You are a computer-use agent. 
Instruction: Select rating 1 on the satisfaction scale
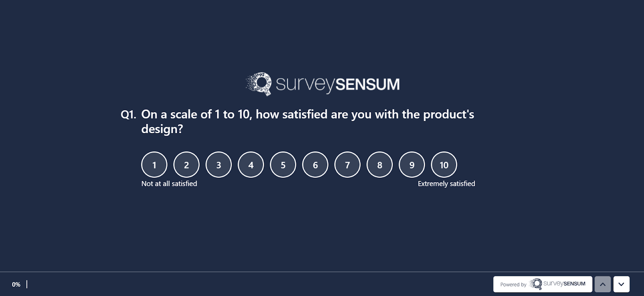tap(154, 164)
